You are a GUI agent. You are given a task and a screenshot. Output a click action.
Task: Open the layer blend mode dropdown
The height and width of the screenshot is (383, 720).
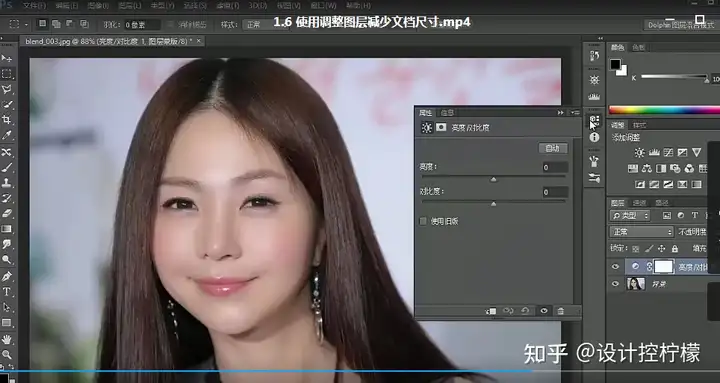[641, 232]
